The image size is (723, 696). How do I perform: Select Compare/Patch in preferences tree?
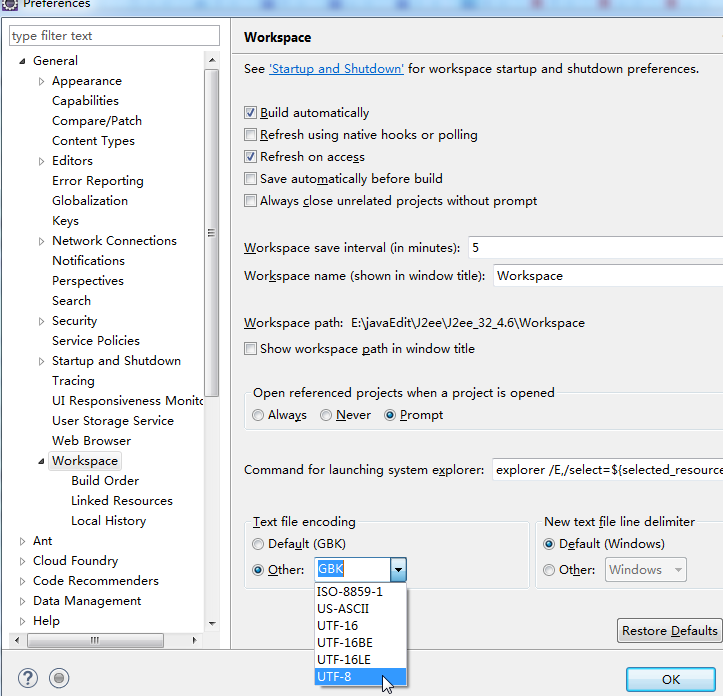tap(97, 121)
